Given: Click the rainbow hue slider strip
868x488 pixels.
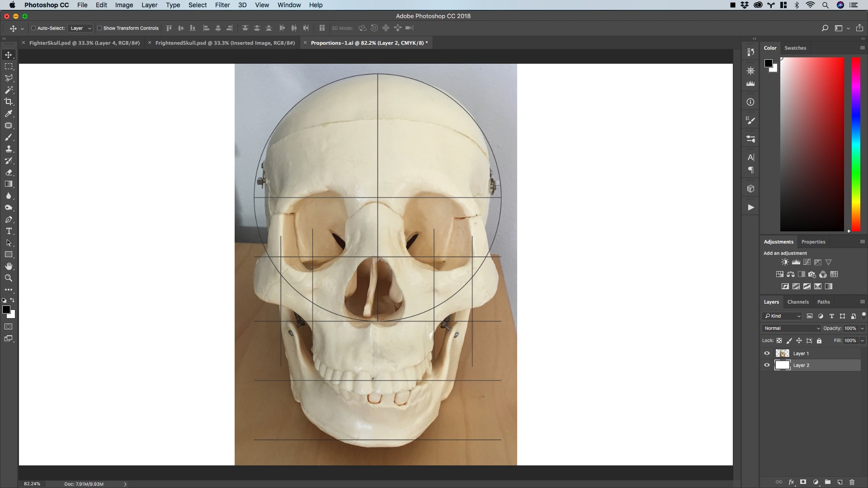Looking at the screenshot, I should pyautogui.click(x=856, y=145).
